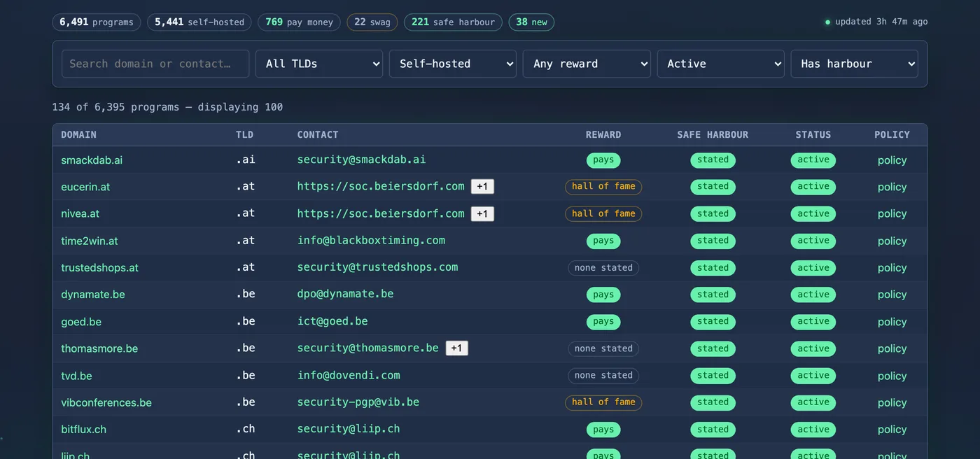Select the 221 safe harbour chip
The height and width of the screenshot is (459, 980).
coord(453,22)
